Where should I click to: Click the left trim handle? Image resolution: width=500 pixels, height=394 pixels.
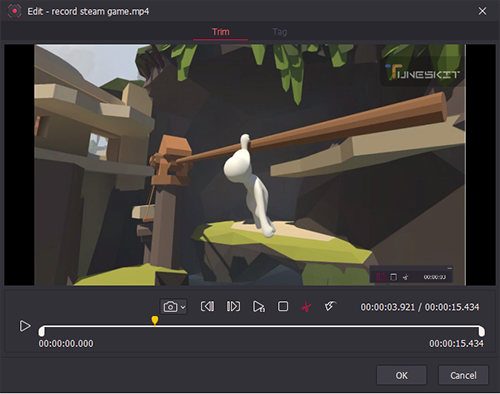[x=41, y=331]
